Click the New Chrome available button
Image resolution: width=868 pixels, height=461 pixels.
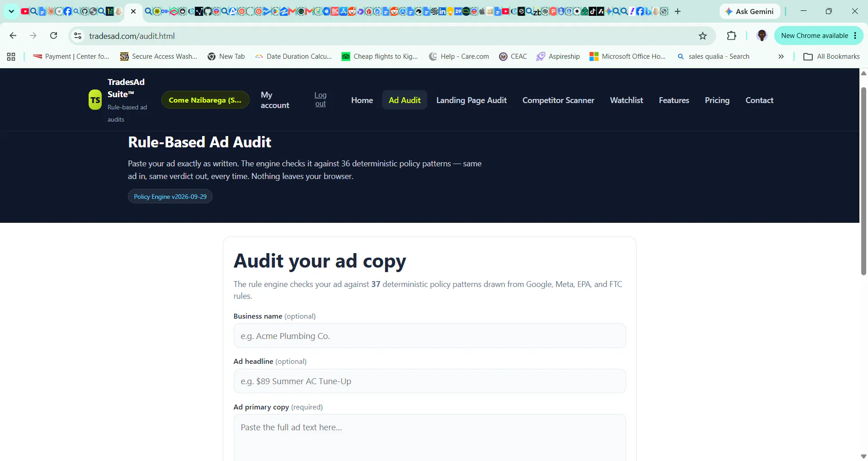[x=819, y=36]
